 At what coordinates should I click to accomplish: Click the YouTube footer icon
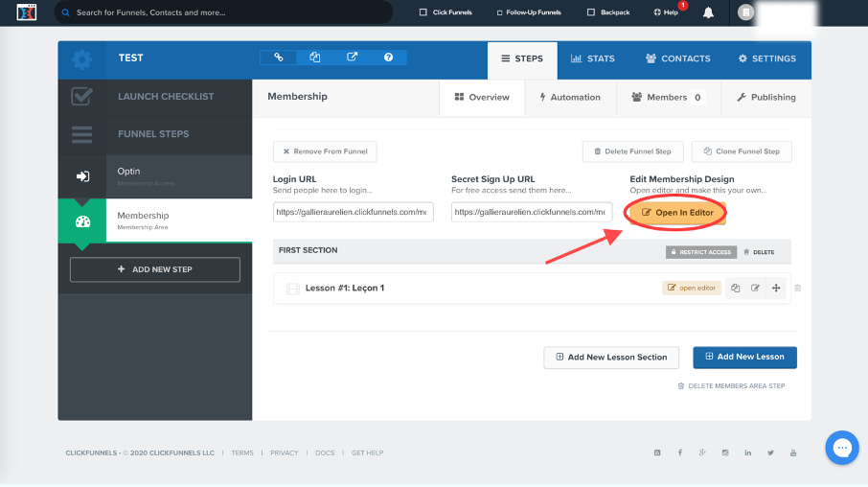(793, 452)
